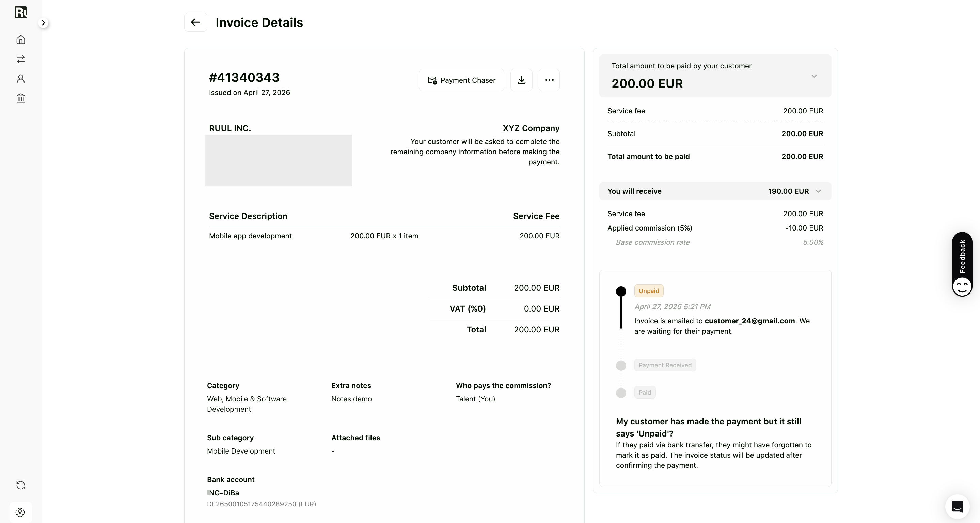
Task: Open the transfers arrows icon in sidebar
Action: pos(21,59)
